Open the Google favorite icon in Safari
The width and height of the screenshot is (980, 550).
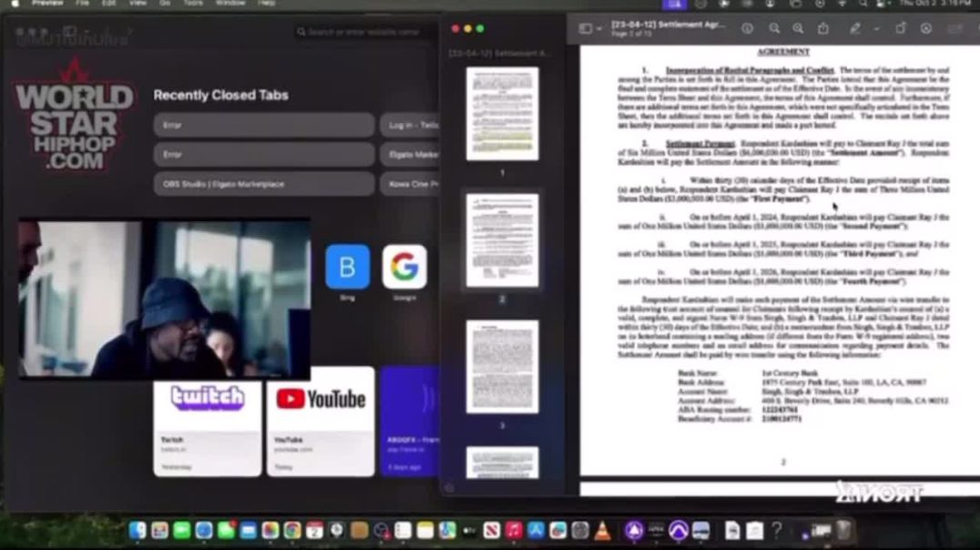404,267
